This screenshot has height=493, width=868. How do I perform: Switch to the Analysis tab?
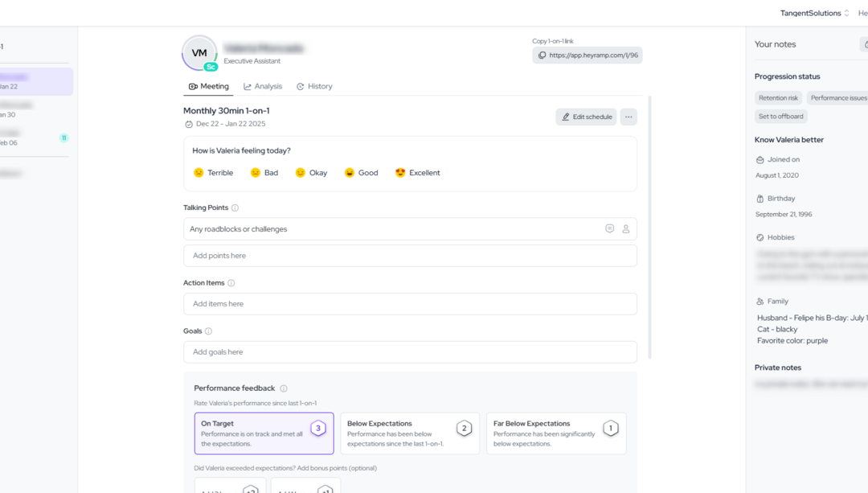point(263,87)
